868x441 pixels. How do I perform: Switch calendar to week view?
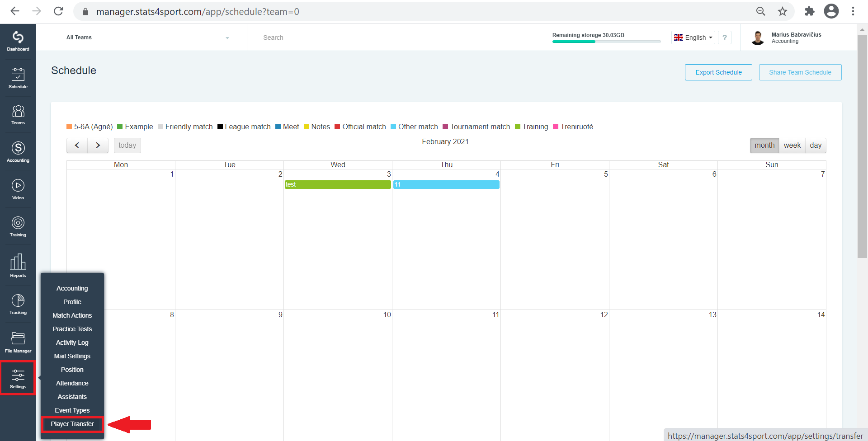click(x=792, y=145)
